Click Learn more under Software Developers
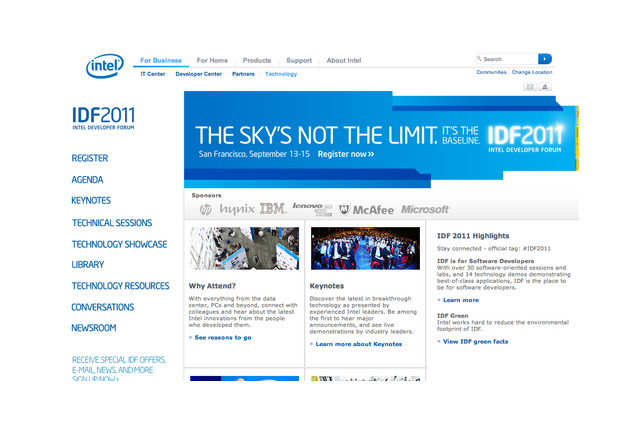Image resolution: width=640 pixels, height=426 pixels. click(461, 300)
